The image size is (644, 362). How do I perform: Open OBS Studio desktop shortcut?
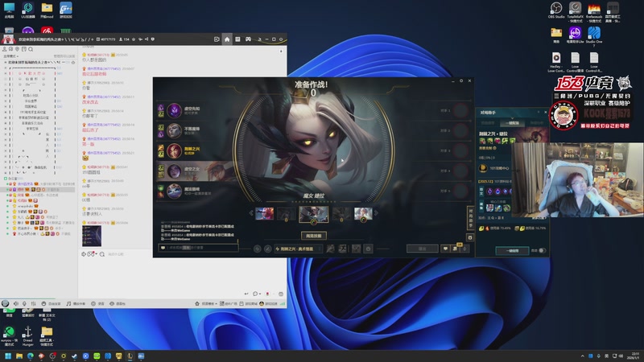(556, 10)
